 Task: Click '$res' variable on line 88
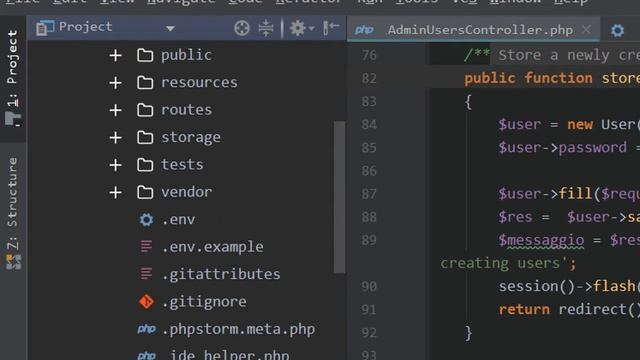(x=515, y=218)
